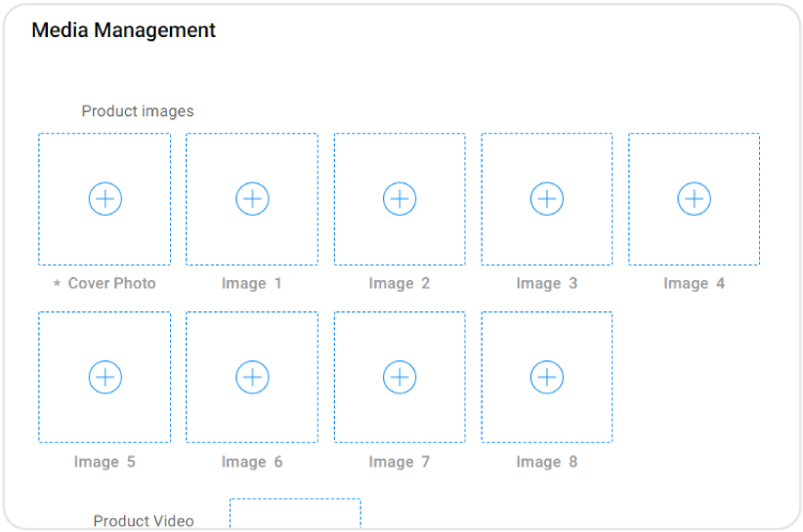Open the Product Video upload box
The image size is (803, 532).
(x=295, y=515)
